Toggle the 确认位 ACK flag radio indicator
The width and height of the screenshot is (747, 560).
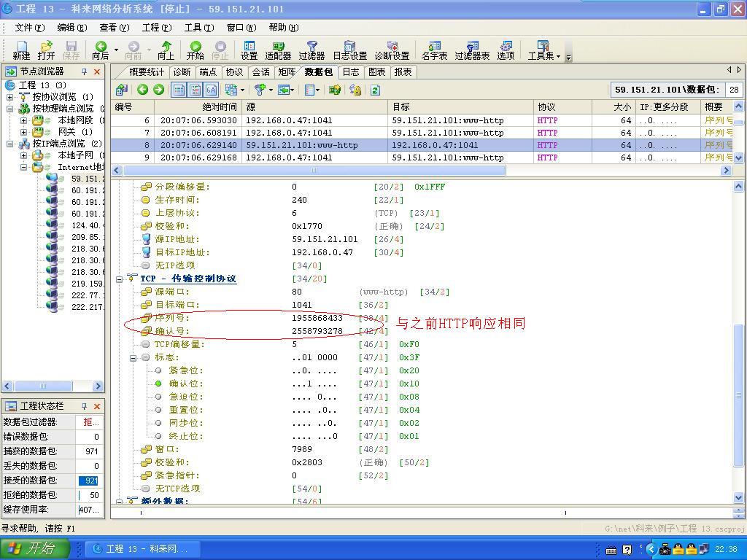tap(158, 384)
